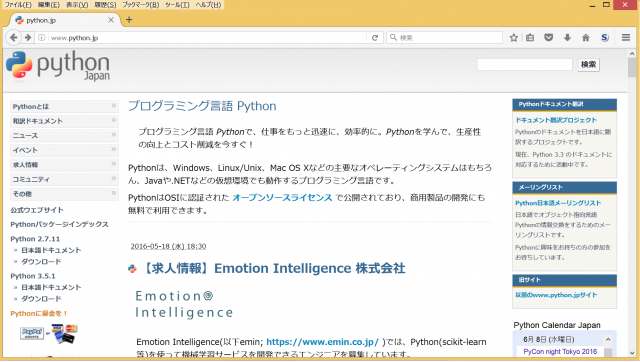Open the 【求人情報】Emotion Intelligence 株式会社 headline
Viewport: 640px width, 362px height.
pos(273,269)
